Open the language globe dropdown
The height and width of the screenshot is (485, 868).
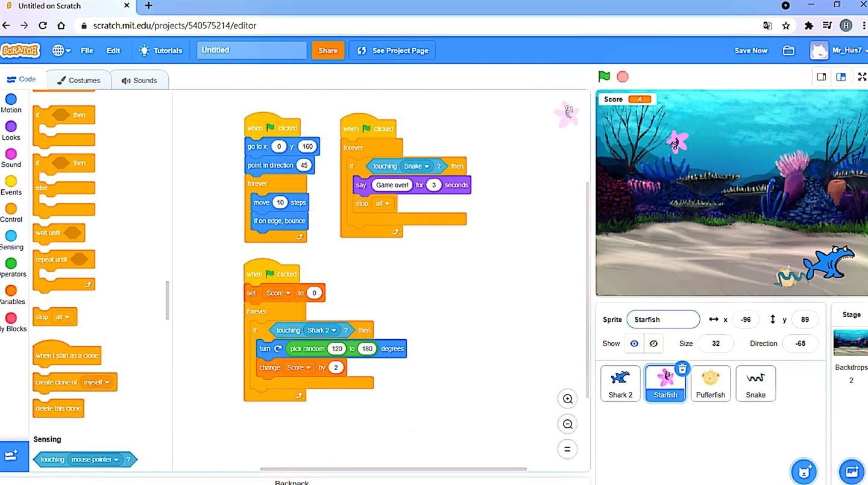61,51
